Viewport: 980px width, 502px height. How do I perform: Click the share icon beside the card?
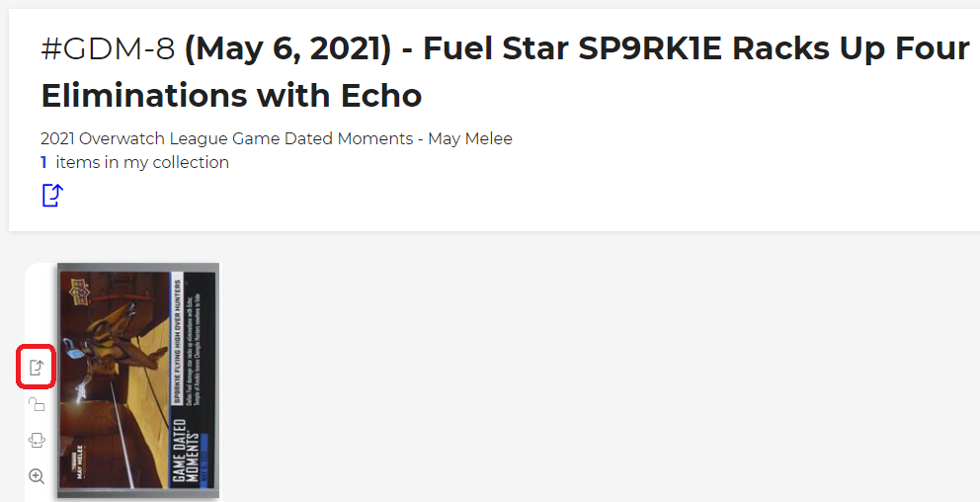[x=37, y=368]
